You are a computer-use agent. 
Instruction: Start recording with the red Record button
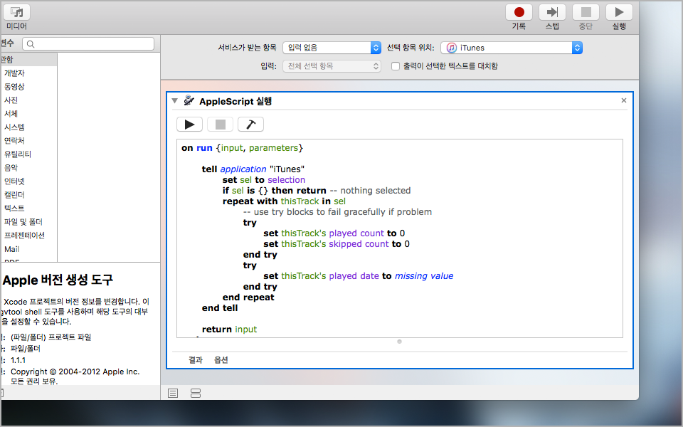519,12
